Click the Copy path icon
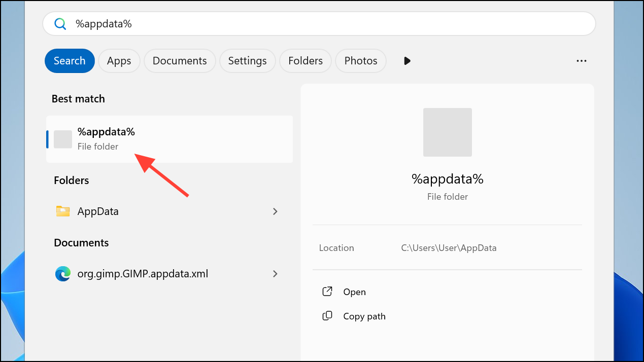The image size is (644, 362). click(327, 316)
